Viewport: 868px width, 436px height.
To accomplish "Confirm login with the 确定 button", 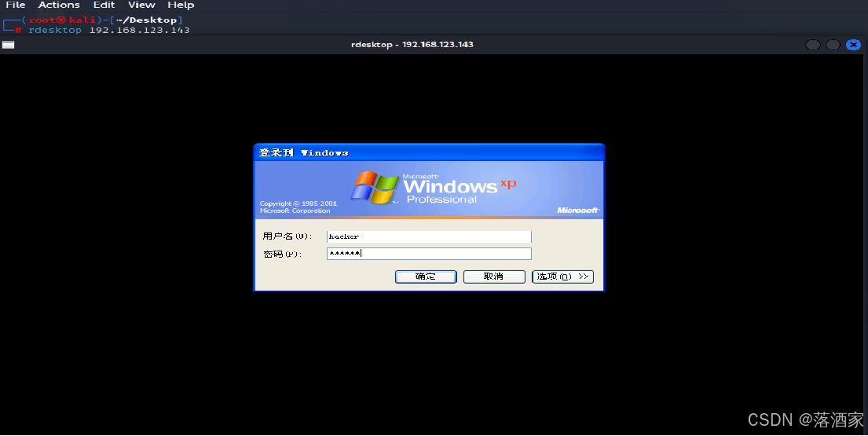I will click(x=426, y=277).
